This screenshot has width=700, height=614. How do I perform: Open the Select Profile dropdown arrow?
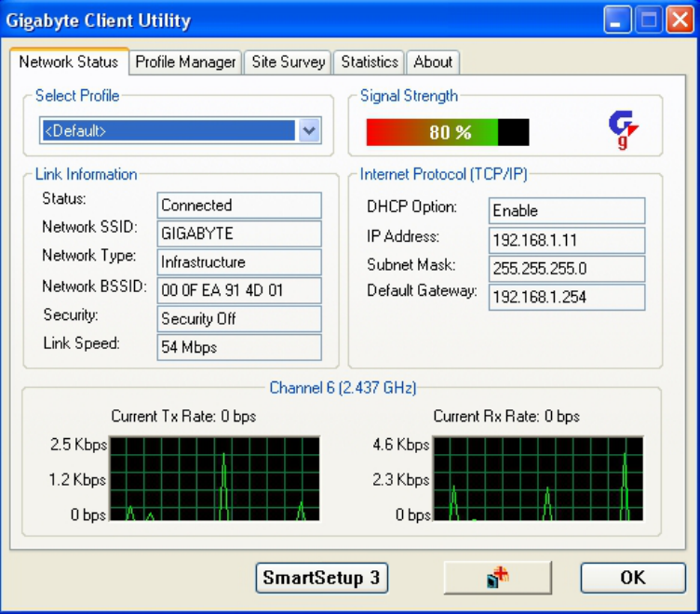[309, 131]
